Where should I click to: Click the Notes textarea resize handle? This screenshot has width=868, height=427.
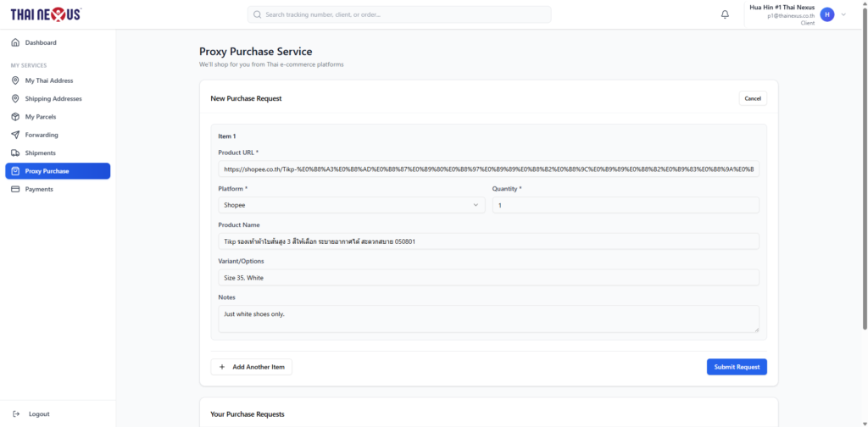point(755,329)
